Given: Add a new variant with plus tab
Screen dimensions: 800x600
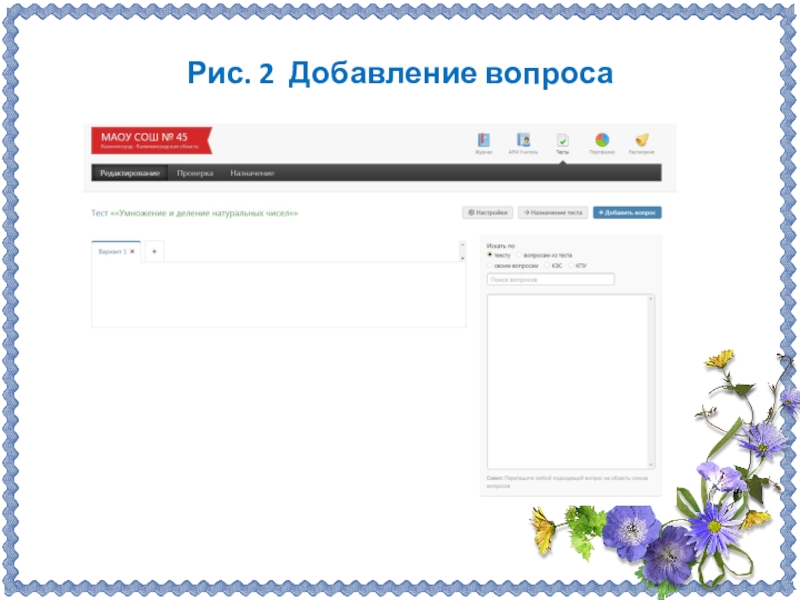Looking at the screenshot, I should pyautogui.click(x=154, y=252).
